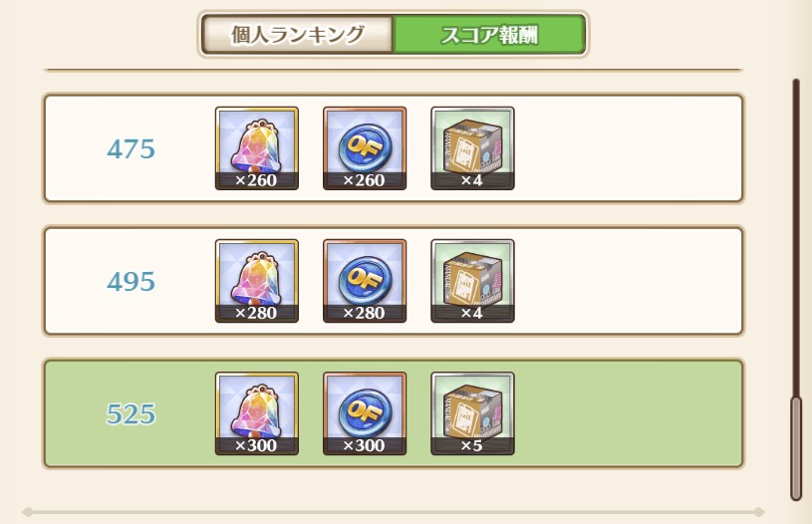Image resolution: width=812 pixels, height=524 pixels.
Task: Tap the OF coin icon ×280
Action: (365, 281)
